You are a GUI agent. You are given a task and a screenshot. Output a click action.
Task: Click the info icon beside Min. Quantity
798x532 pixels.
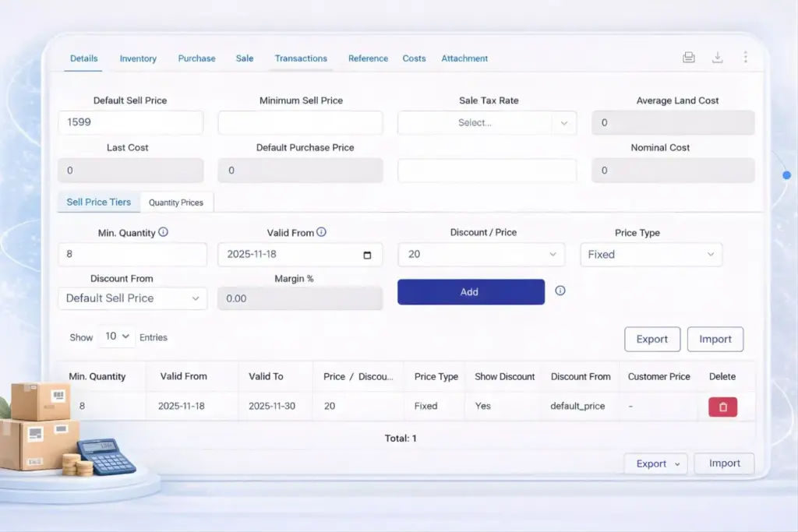tap(163, 232)
